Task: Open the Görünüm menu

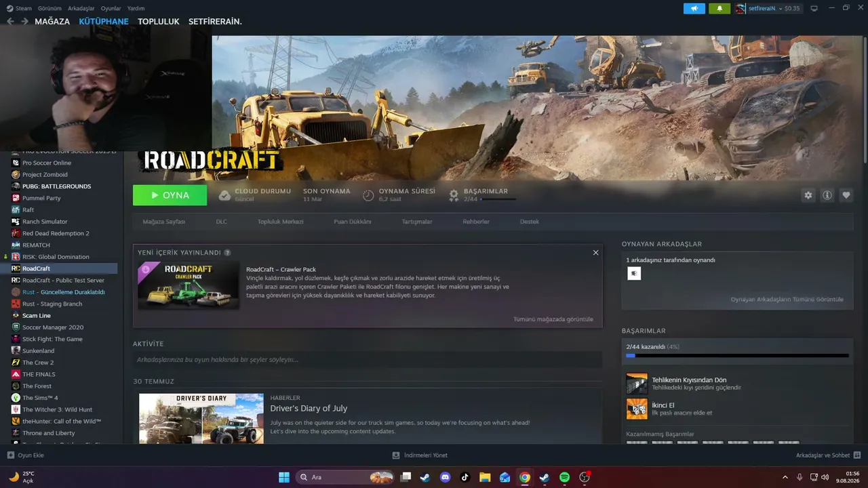Action: click(x=50, y=8)
